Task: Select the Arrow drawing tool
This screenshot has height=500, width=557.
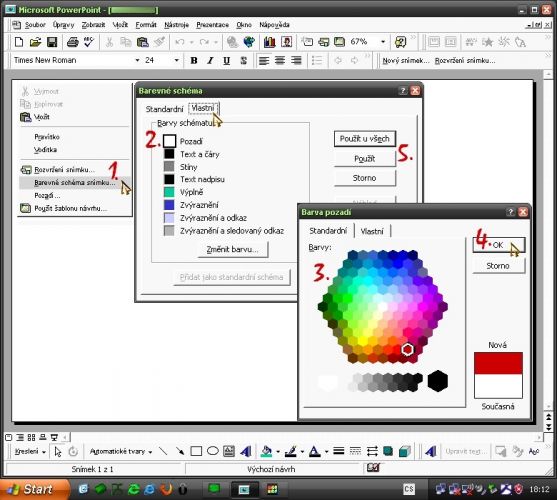Action: tap(180, 451)
